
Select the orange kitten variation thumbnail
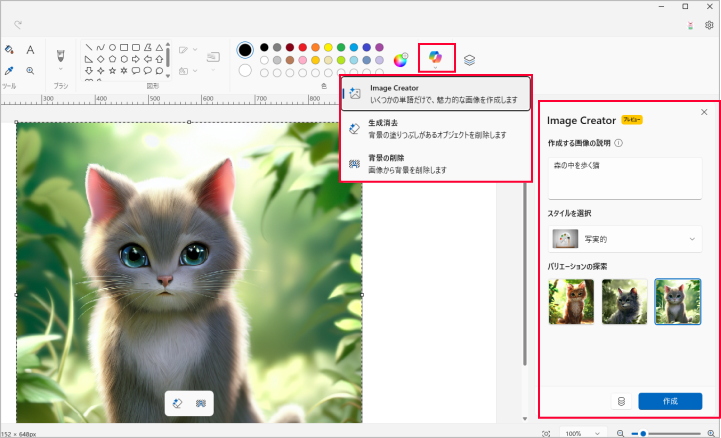(x=571, y=301)
